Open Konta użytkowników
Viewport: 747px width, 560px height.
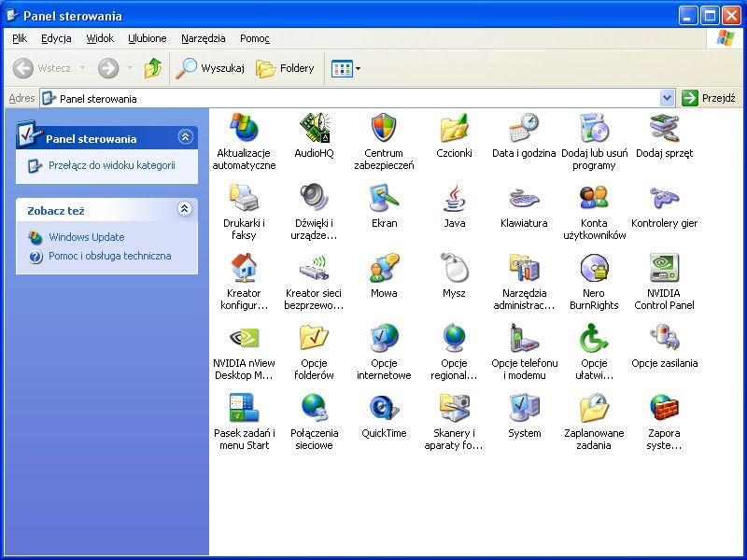[x=594, y=211]
